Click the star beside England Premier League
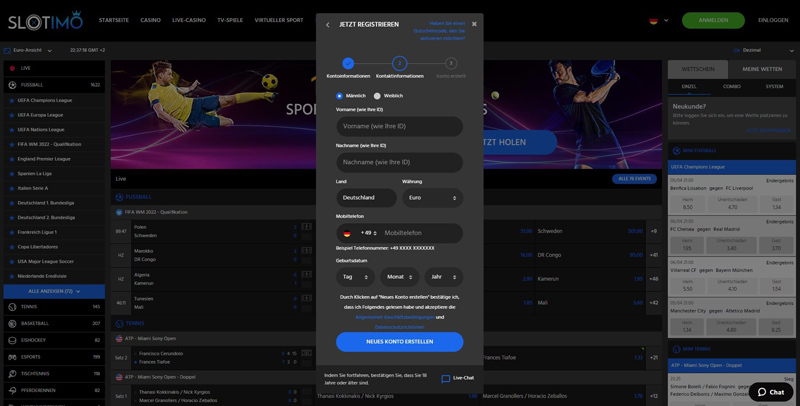This screenshot has width=800, height=406. (x=12, y=159)
